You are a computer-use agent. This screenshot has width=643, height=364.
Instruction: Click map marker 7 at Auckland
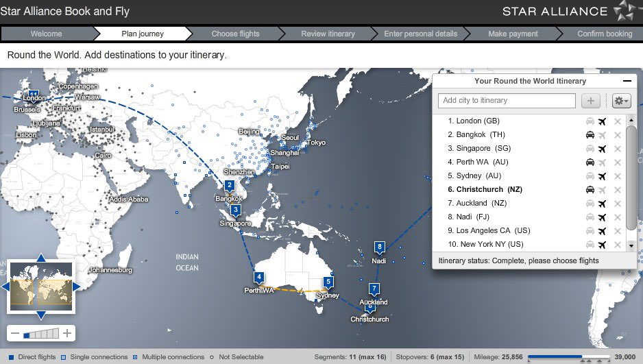(x=374, y=289)
